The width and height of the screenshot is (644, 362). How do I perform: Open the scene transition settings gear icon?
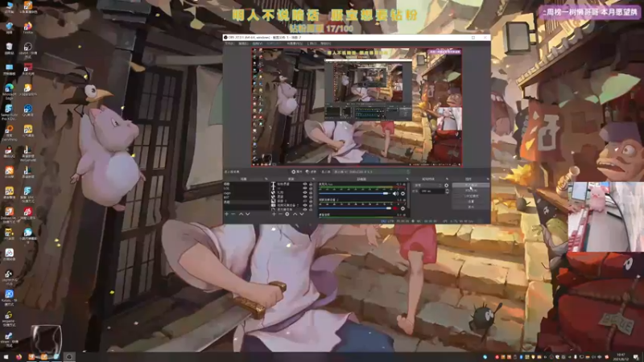pyautogui.click(x=447, y=186)
